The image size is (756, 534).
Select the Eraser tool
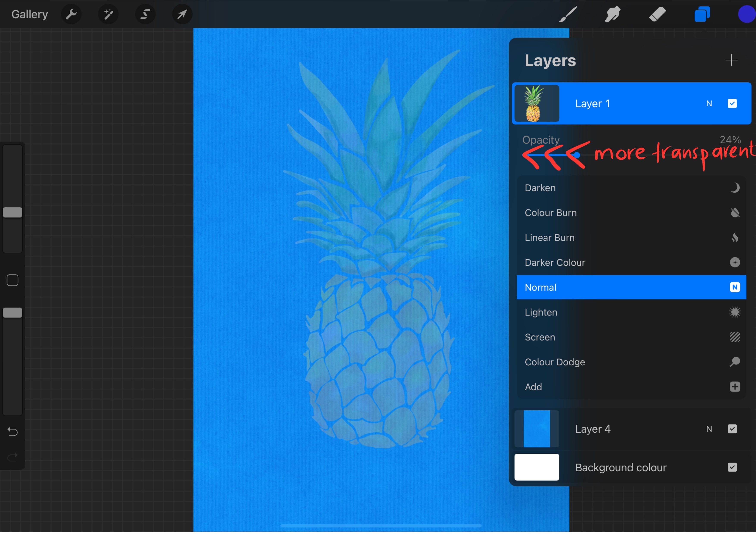pyautogui.click(x=657, y=14)
